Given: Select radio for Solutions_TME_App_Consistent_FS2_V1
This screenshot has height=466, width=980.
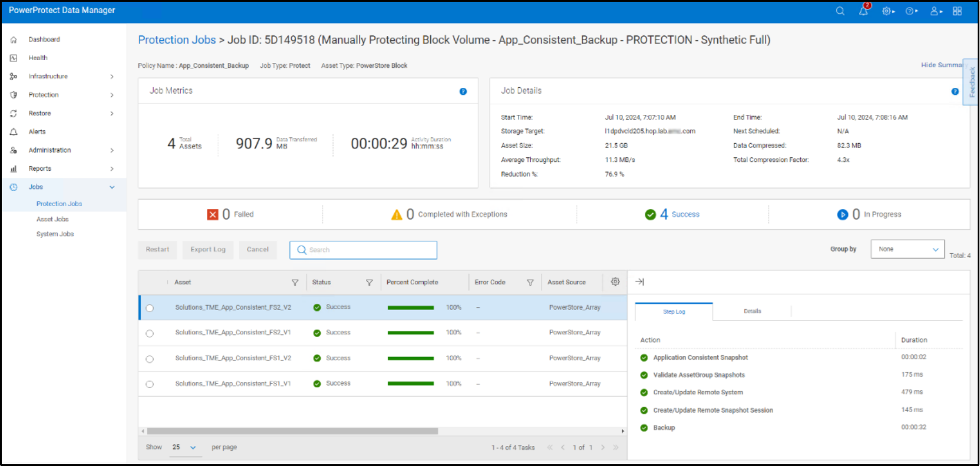Looking at the screenshot, I should 150,333.
